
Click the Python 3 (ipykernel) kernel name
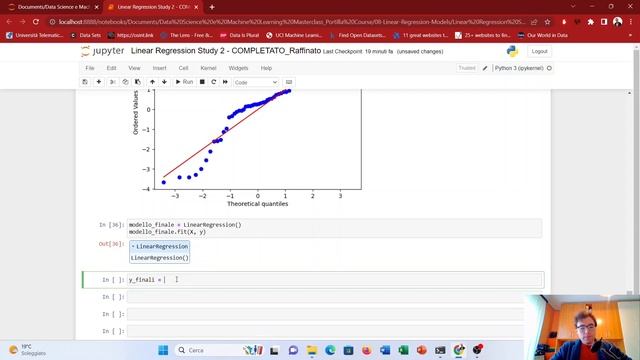coord(519,68)
